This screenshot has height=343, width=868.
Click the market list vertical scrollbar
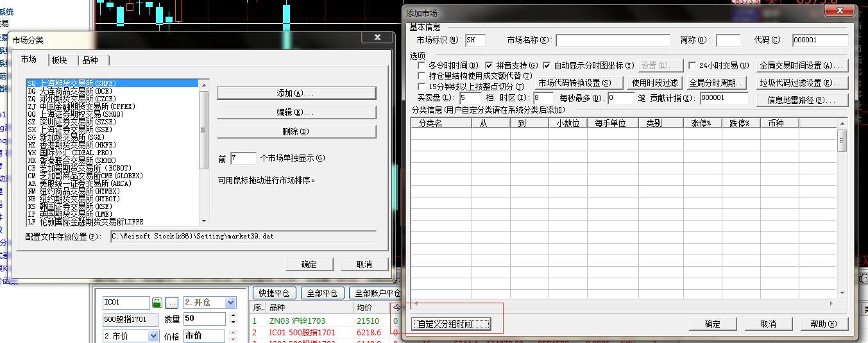click(203, 152)
